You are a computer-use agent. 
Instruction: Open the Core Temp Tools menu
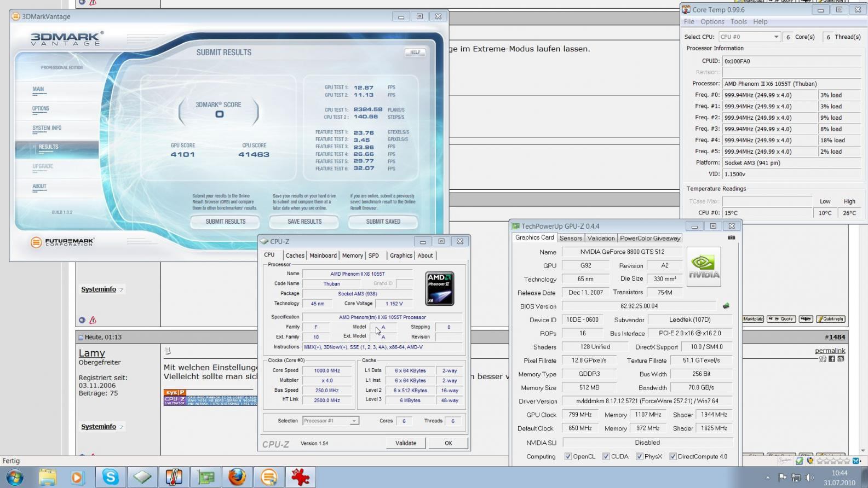[x=738, y=22]
